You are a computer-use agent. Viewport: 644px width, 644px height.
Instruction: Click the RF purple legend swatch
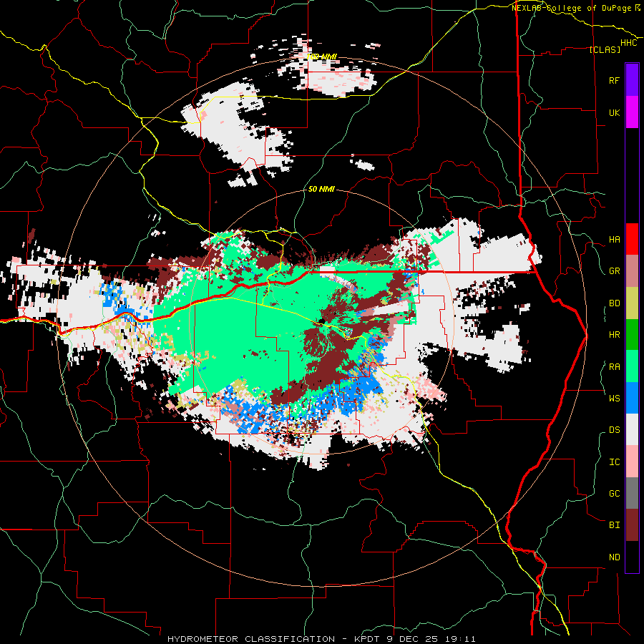tap(632, 80)
